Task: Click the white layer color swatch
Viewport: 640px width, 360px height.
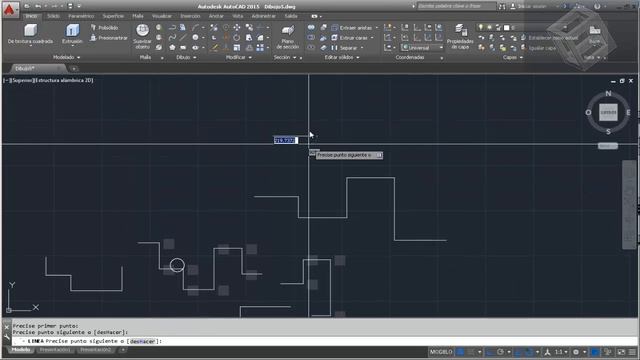Action: pos(507,27)
